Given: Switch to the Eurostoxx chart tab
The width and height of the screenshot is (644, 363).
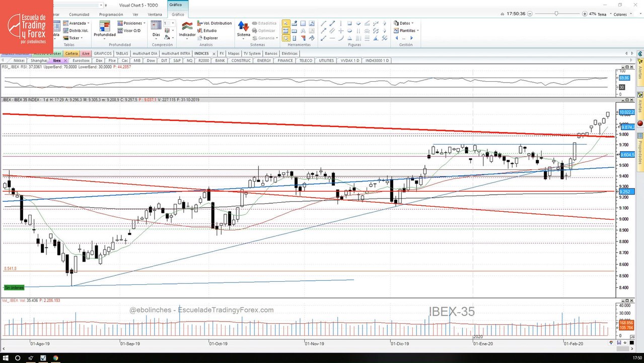Looking at the screenshot, I should [82, 60].
